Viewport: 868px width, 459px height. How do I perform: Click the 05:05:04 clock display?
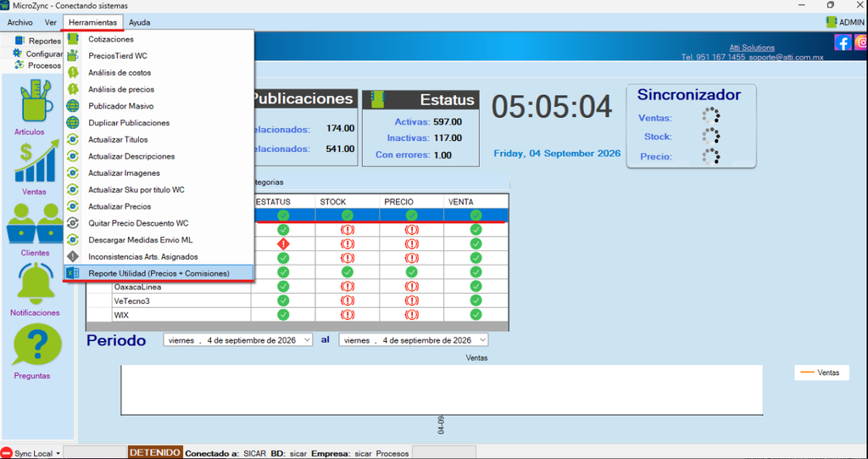[x=552, y=107]
